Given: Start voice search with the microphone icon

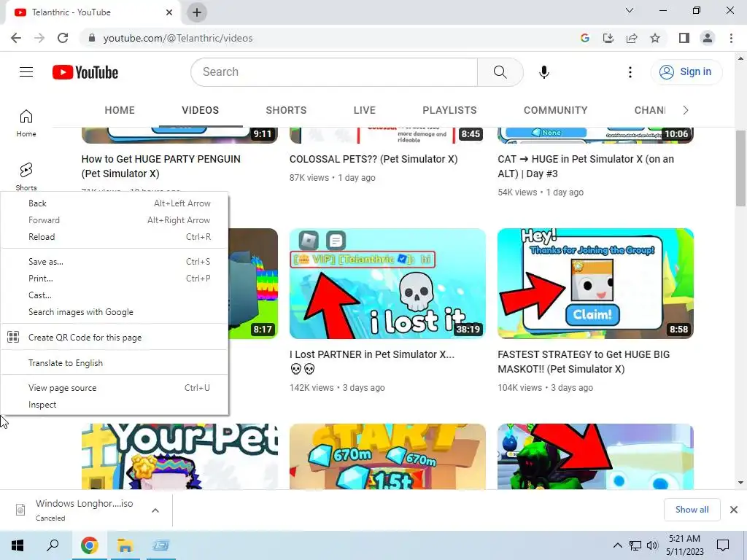Looking at the screenshot, I should point(543,72).
